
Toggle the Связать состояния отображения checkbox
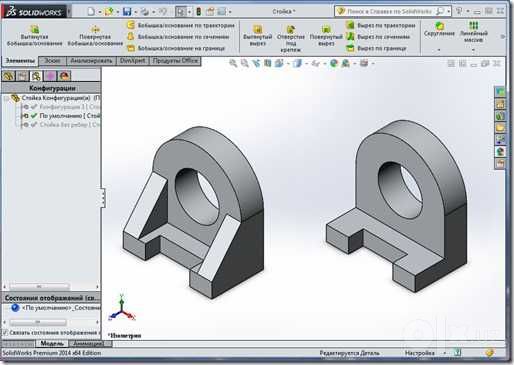tap(5, 332)
